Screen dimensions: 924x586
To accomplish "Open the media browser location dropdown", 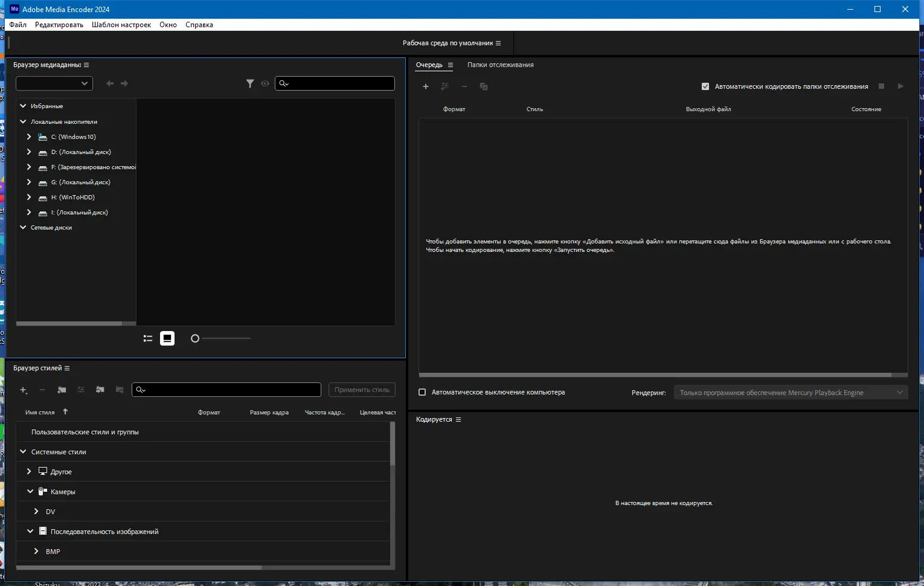I will point(54,83).
